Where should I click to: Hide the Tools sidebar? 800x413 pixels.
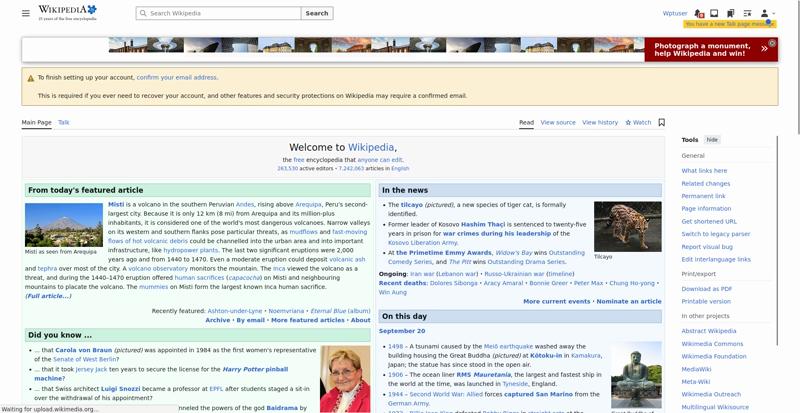[712, 140]
